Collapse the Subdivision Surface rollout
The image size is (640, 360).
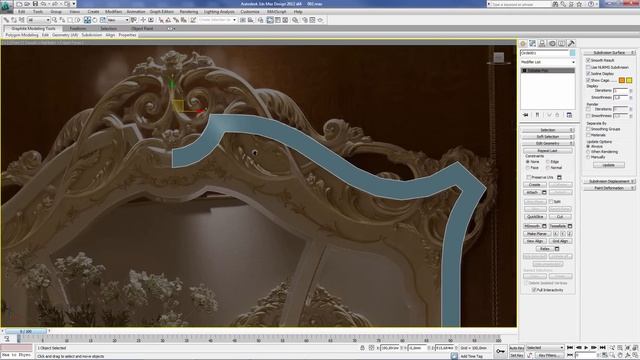tap(609, 53)
